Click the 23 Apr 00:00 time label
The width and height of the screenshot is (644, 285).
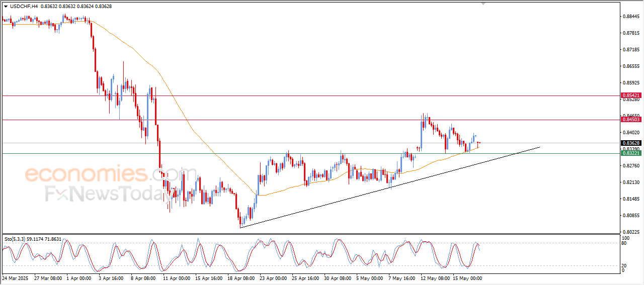tap(273, 277)
